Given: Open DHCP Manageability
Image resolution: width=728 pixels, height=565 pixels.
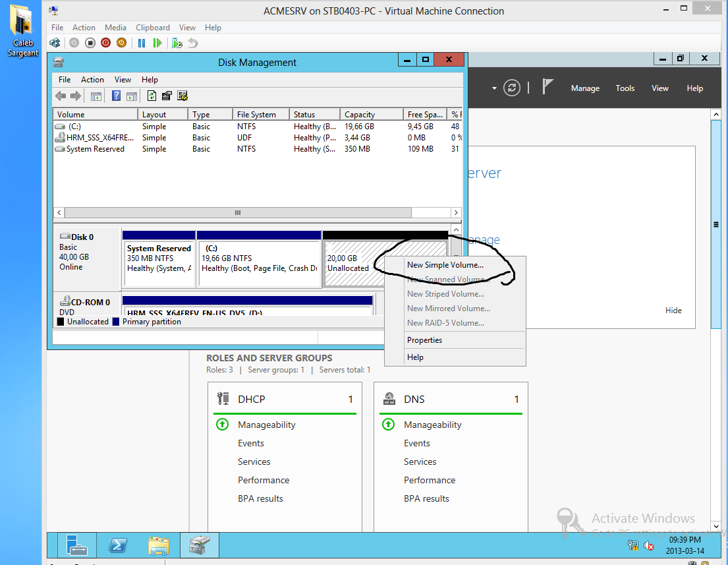Looking at the screenshot, I should coord(267,425).
